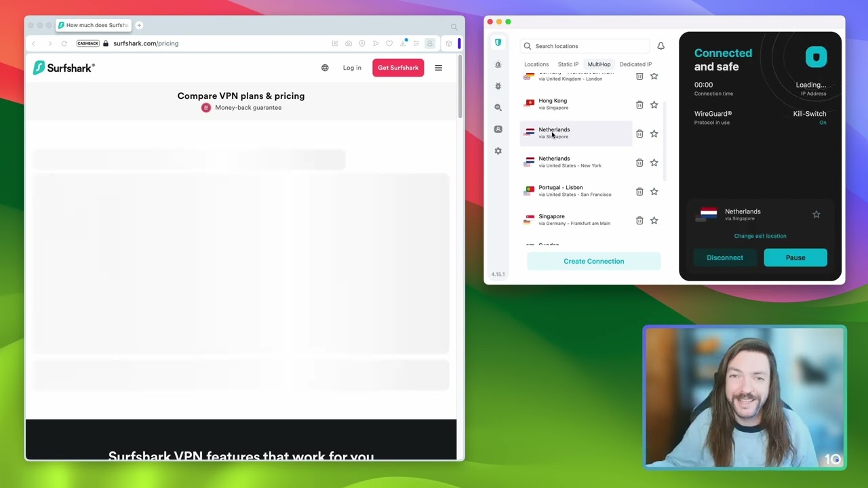868x488 pixels.
Task: Delete Netherlands via United States - New York
Action: (639, 163)
